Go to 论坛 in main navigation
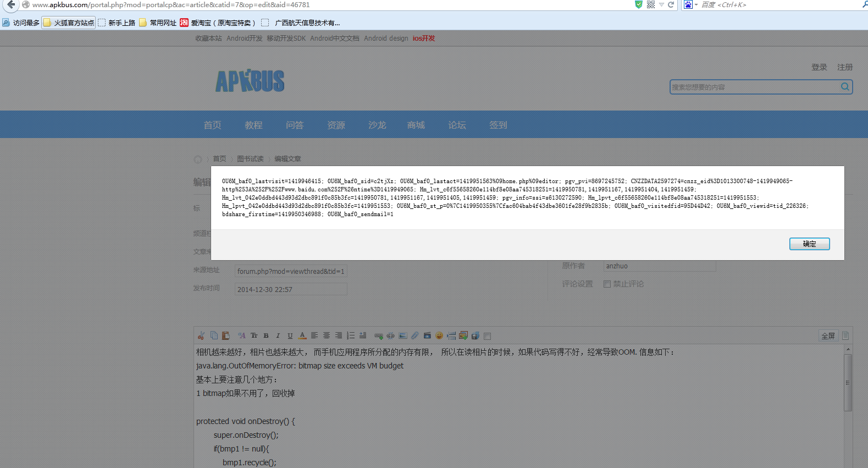Screen dimensions: 868x468 [457, 125]
